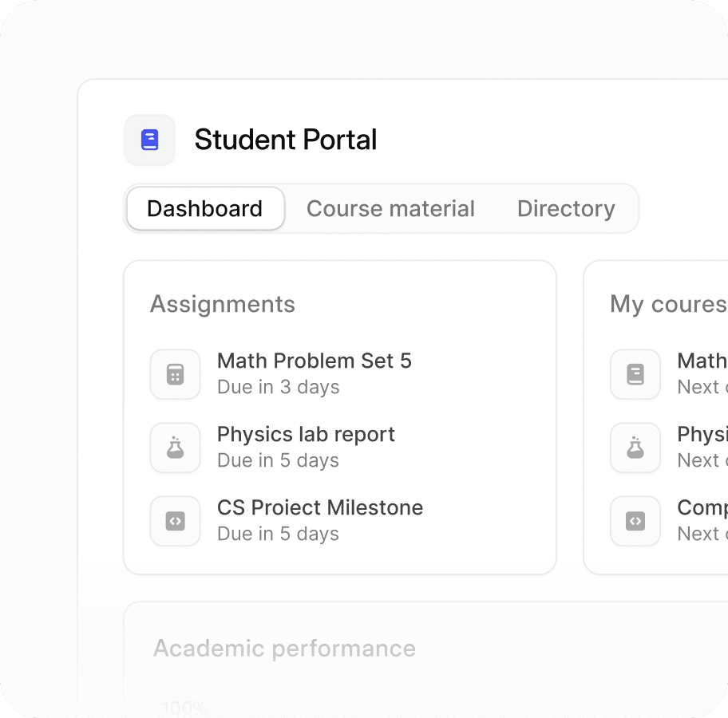Open the Math course in My courses
Image resolution: width=728 pixels, height=718 pixels.
pyautogui.click(x=702, y=361)
